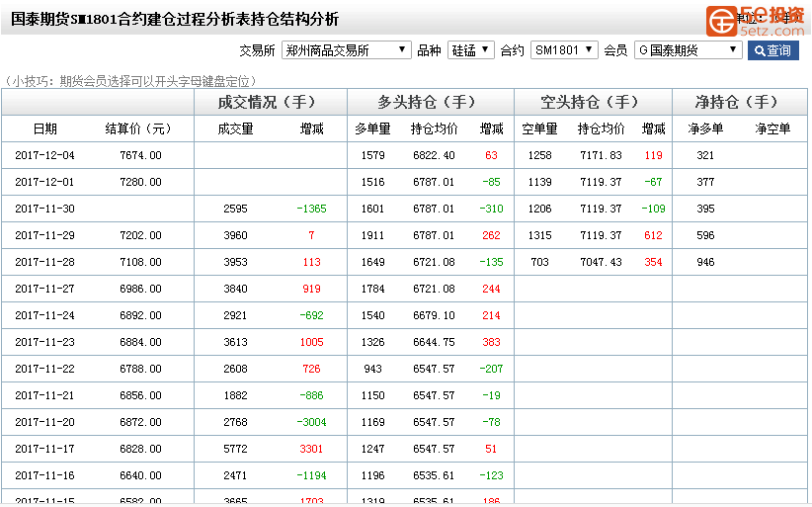Click the long average price 6679.10
Viewport: 812px width, 507px height.
click(434, 315)
